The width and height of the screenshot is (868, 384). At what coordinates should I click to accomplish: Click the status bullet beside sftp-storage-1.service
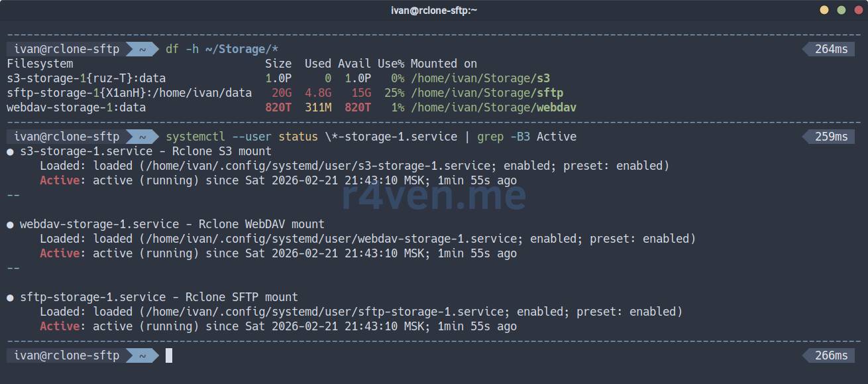click(11, 297)
